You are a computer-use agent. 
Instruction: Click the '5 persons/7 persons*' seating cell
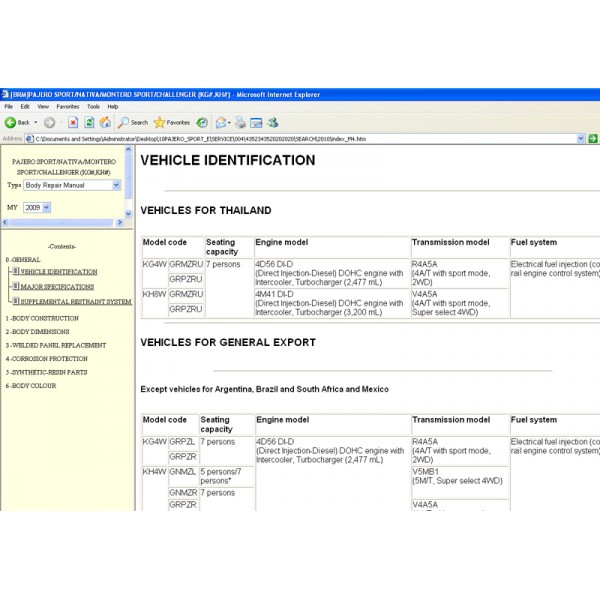pyautogui.click(x=227, y=476)
